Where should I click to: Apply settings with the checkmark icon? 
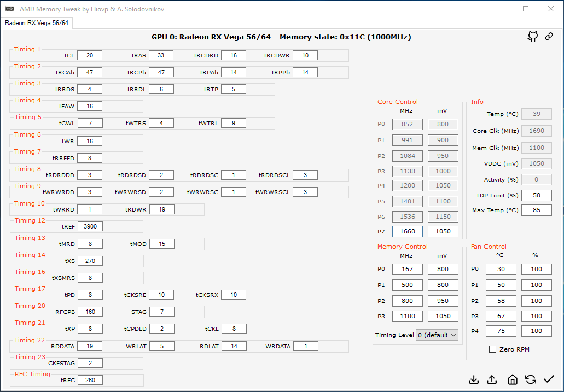(549, 379)
